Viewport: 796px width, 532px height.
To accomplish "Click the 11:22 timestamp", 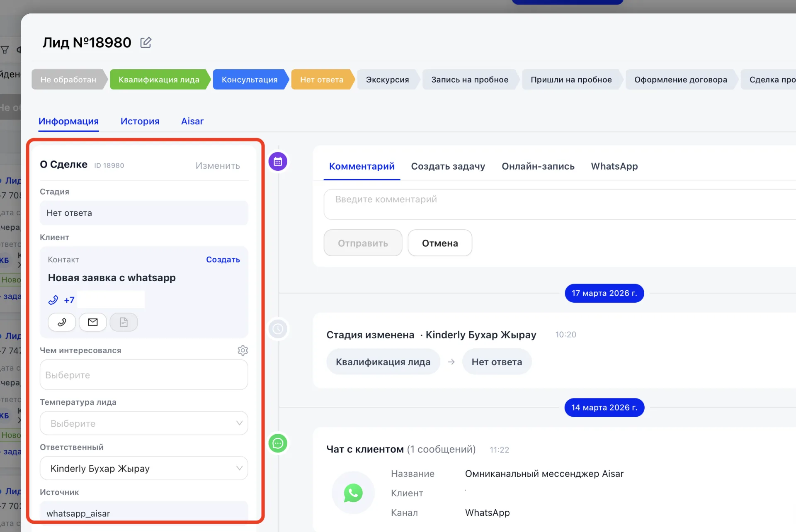I will [499, 450].
